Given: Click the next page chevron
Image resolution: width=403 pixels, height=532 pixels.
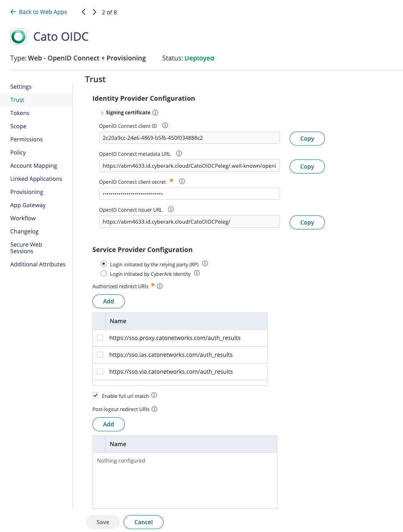Looking at the screenshot, I should click(x=94, y=12).
